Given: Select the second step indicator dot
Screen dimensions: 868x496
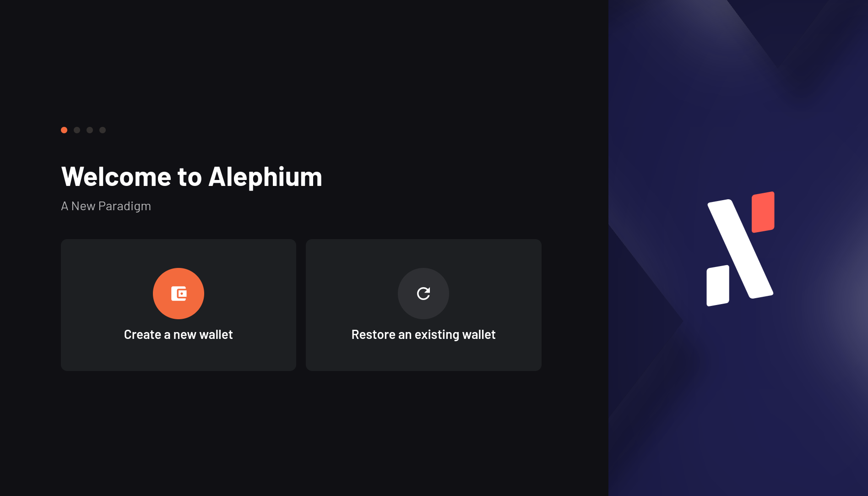Looking at the screenshot, I should pyautogui.click(x=77, y=130).
